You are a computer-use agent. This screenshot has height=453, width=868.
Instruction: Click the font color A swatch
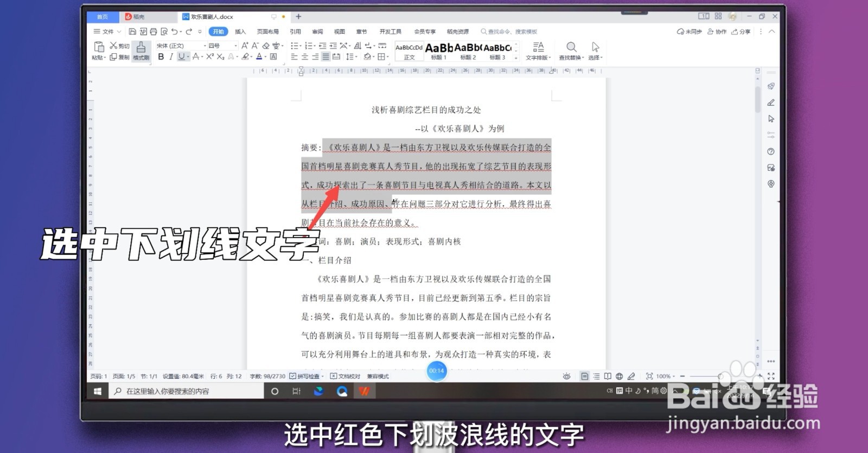point(259,56)
